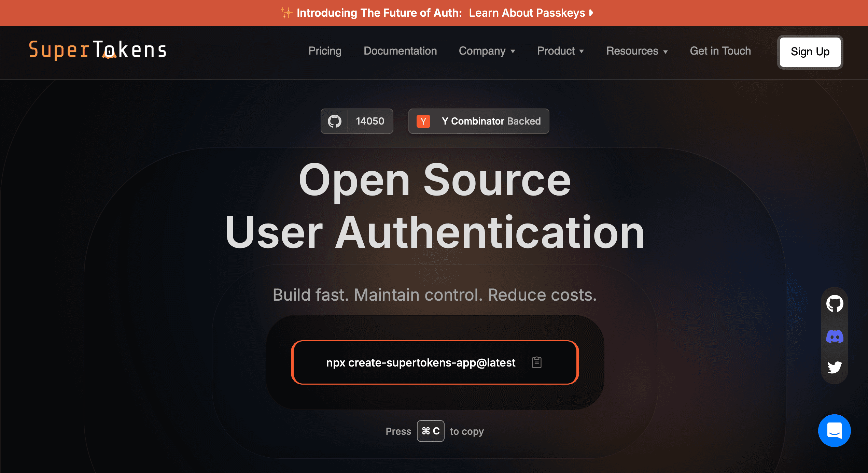Expand the Resources dropdown menu

637,51
